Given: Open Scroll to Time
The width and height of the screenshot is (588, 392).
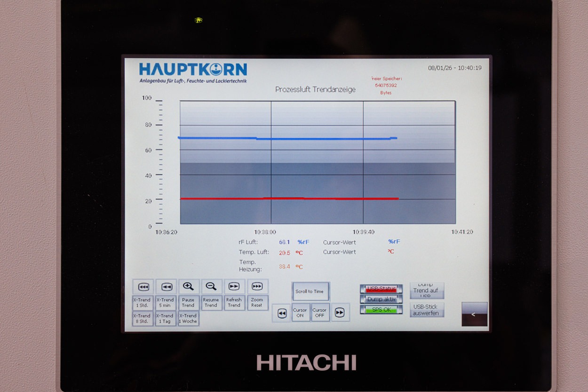Looking at the screenshot, I should pyautogui.click(x=310, y=291).
